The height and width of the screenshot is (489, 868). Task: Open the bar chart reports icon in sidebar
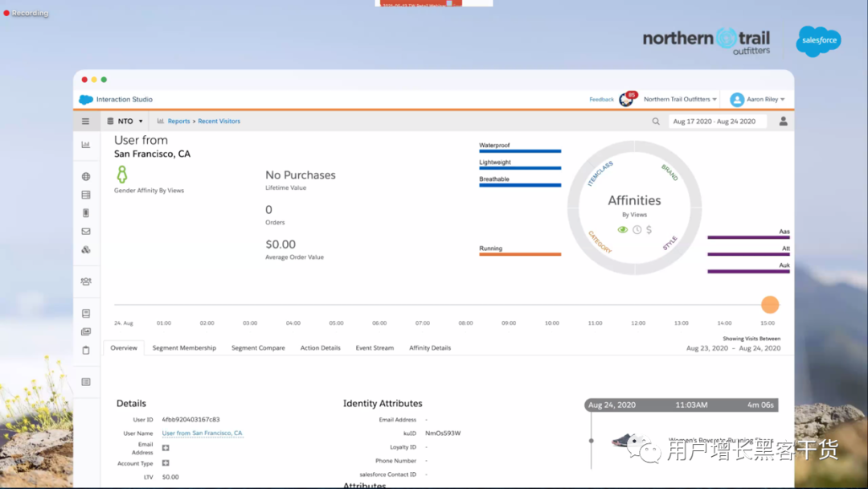coord(86,145)
